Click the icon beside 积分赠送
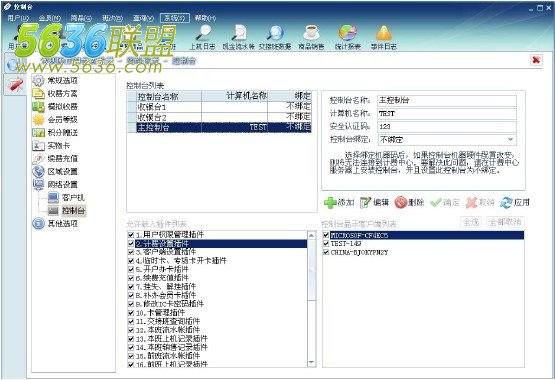555x380 pixels. [38, 133]
